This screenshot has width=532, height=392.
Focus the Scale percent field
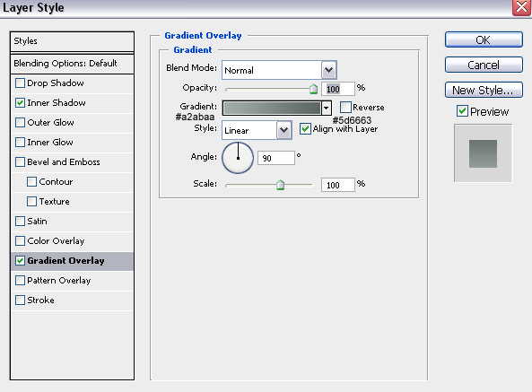click(338, 185)
